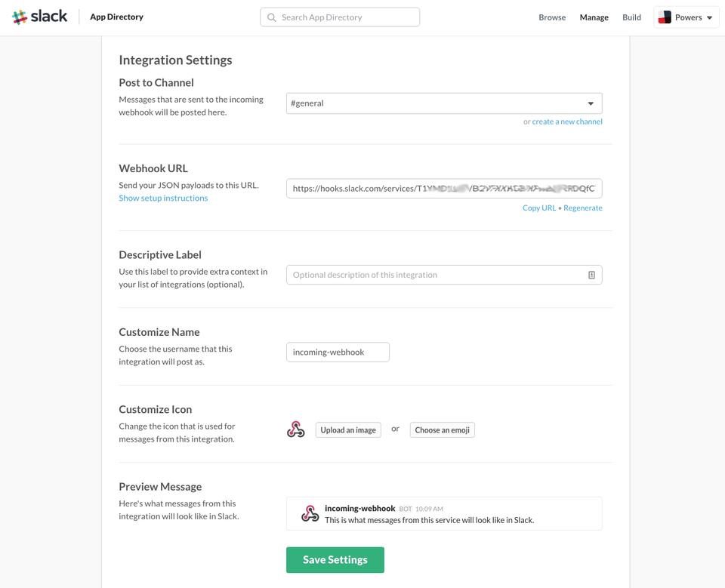Click the Copy URL link

point(538,208)
